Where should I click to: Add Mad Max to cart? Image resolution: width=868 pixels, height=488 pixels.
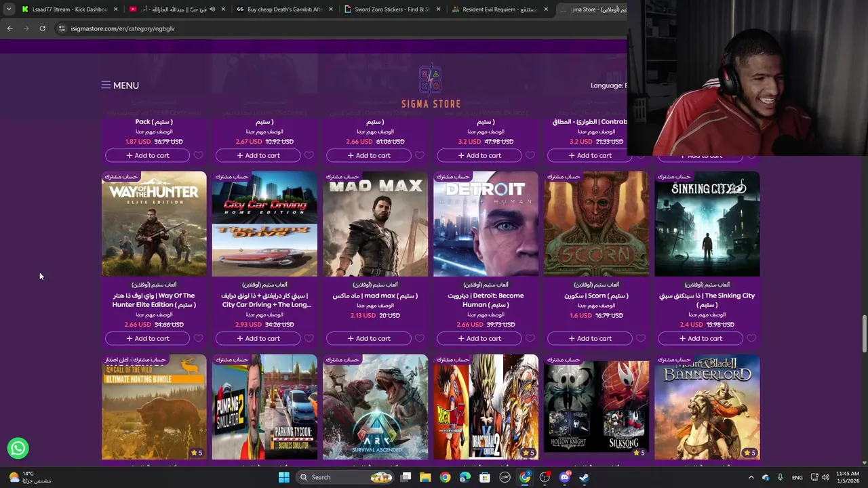pyautogui.click(x=368, y=338)
